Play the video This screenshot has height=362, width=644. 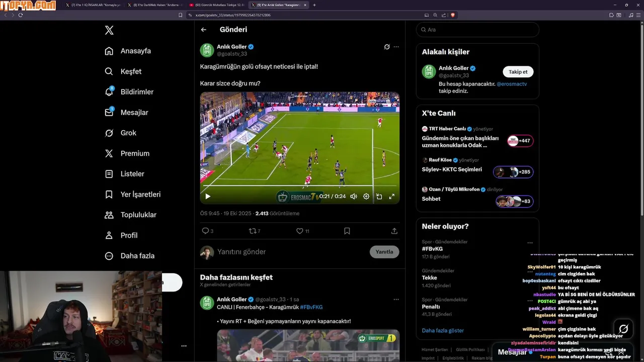click(x=208, y=197)
